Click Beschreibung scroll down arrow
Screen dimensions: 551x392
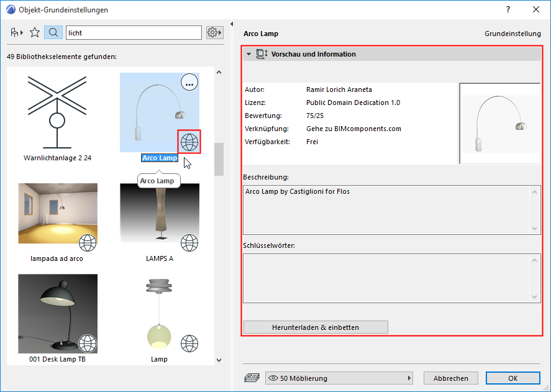(534, 229)
